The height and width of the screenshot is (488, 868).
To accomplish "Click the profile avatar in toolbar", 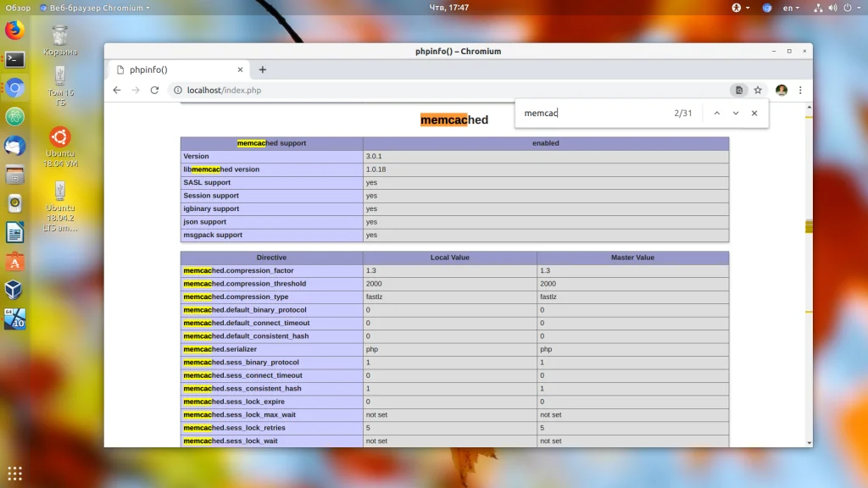I will [781, 90].
